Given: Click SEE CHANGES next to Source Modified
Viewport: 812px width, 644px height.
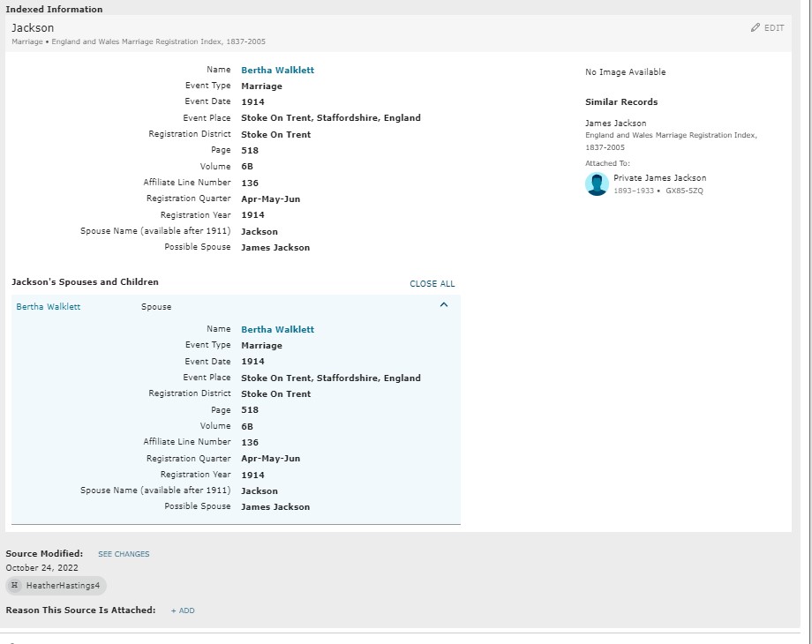Looking at the screenshot, I should click(124, 554).
